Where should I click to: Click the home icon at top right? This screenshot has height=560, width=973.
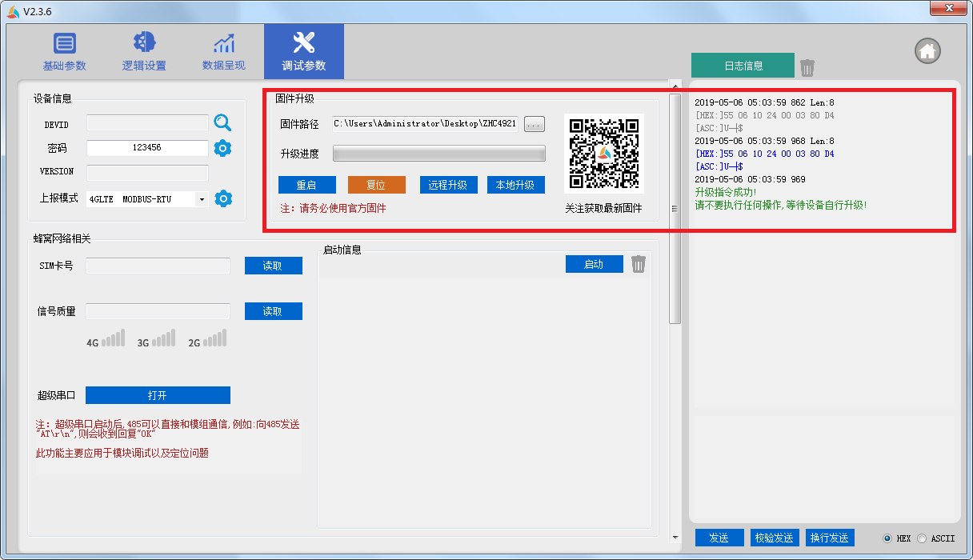927,51
